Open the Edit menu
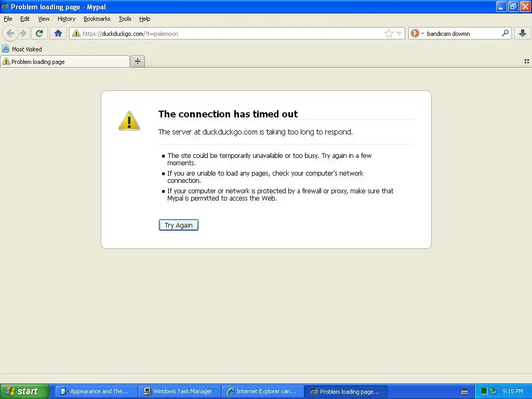 (x=25, y=19)
